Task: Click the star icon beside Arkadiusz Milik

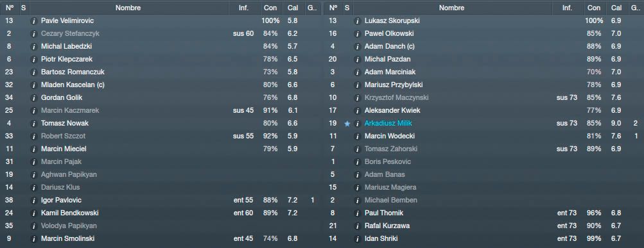Action: [x=347, y=124]
